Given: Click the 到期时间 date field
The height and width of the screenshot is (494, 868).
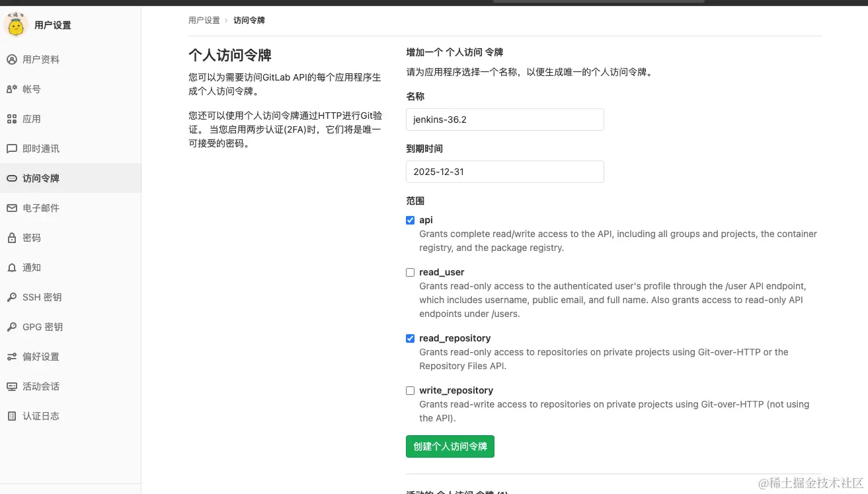Looking at the screenshot, I should 505,172.
